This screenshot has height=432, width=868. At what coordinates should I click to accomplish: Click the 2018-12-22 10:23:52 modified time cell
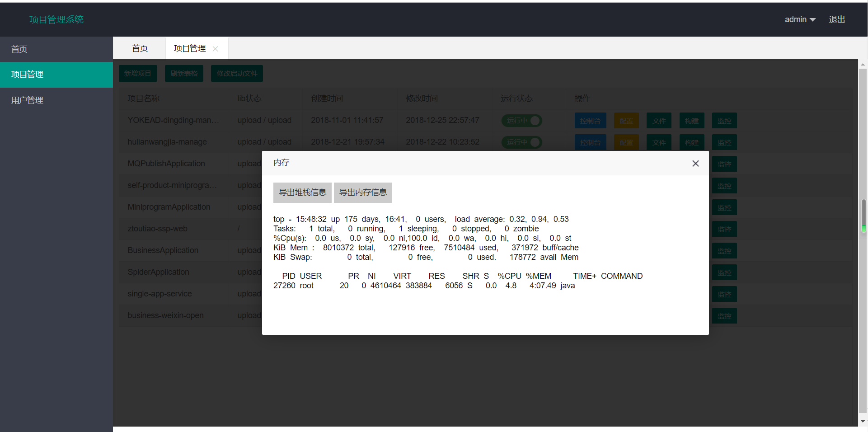click(442, 142)
